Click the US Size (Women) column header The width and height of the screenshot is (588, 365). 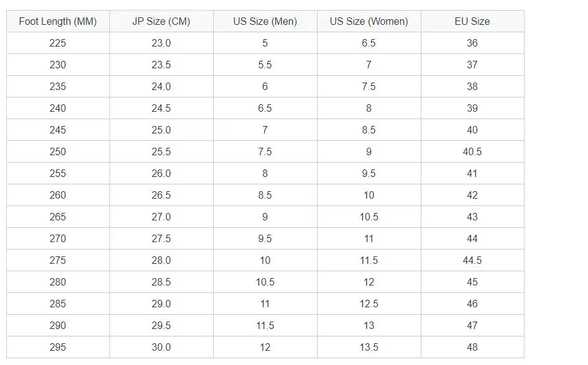tap(369, 21)
